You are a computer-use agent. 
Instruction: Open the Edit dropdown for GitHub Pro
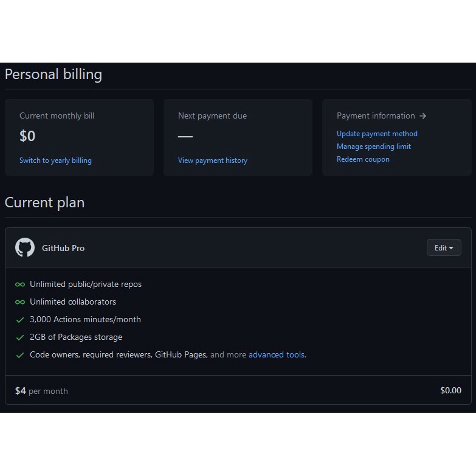pyautogui.click(x=444, y=247)
